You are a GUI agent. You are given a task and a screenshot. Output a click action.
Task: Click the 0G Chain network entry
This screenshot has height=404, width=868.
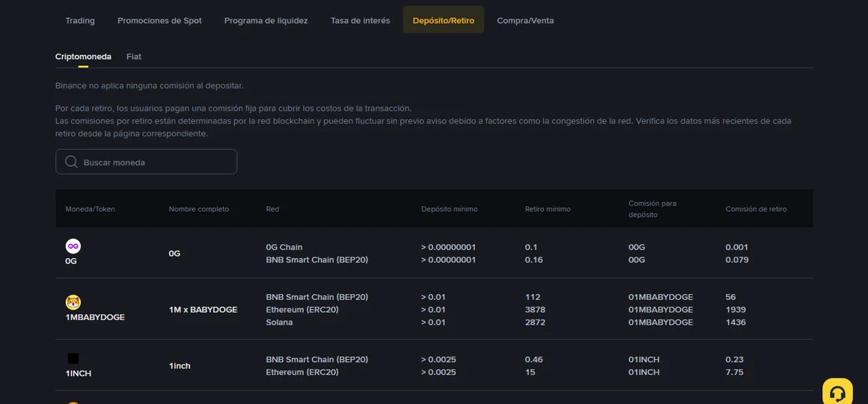[x=284, y=247]
